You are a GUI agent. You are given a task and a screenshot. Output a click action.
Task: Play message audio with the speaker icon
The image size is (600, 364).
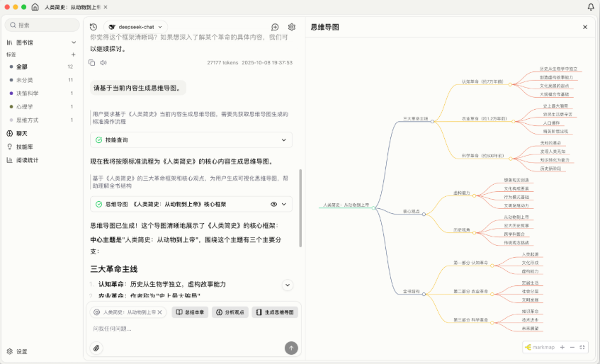point(103,62)
